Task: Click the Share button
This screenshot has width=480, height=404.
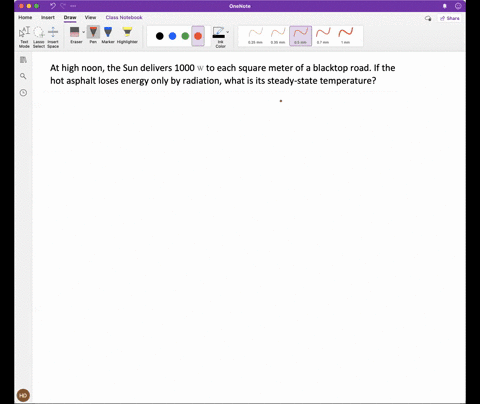Action: 450,18
